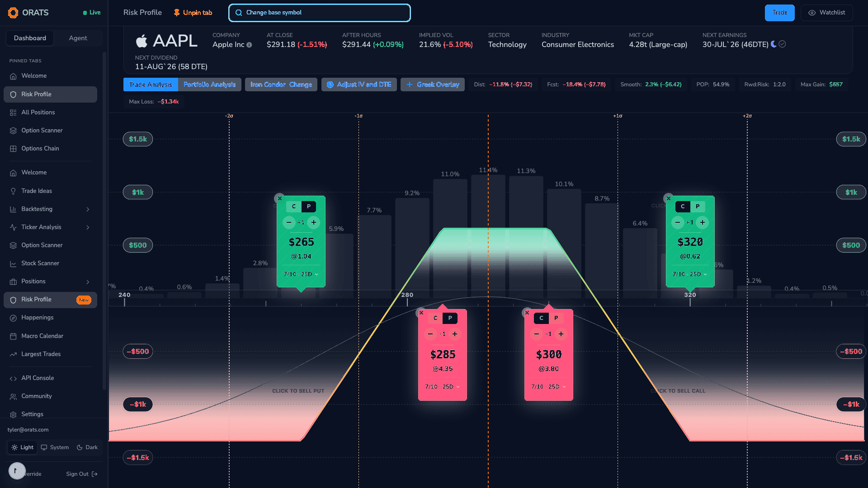
Task: Open Adjust IV and DTE controls
Action: click(x=359, y=84)
